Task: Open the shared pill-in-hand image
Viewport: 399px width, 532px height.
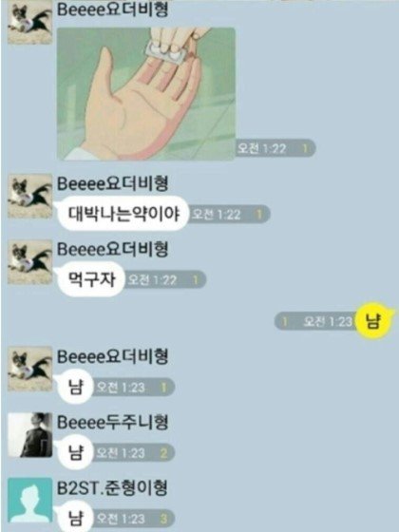Action: click(x=146, y=94)
